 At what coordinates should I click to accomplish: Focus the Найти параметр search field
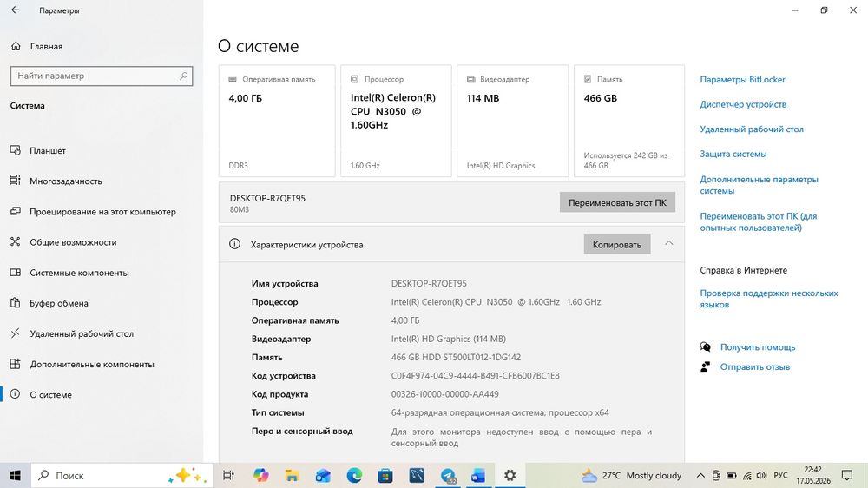point(102,76)
